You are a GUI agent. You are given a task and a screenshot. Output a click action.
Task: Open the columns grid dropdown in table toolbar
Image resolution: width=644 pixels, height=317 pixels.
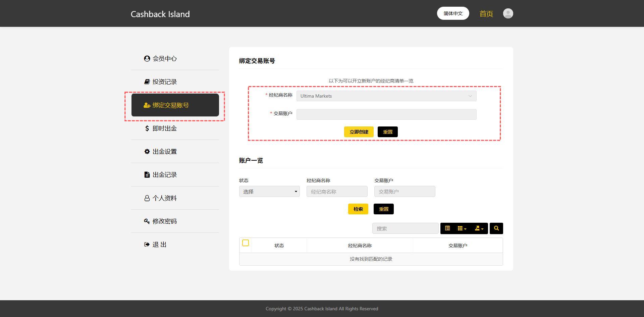point(462,228)
